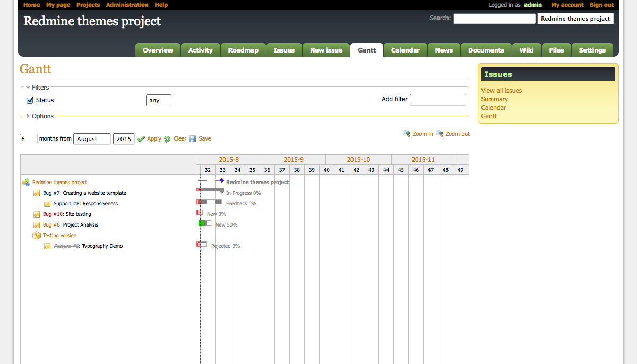
Task: Click the Zoom in magnifier icon
Action: click(x=407, y=134)
